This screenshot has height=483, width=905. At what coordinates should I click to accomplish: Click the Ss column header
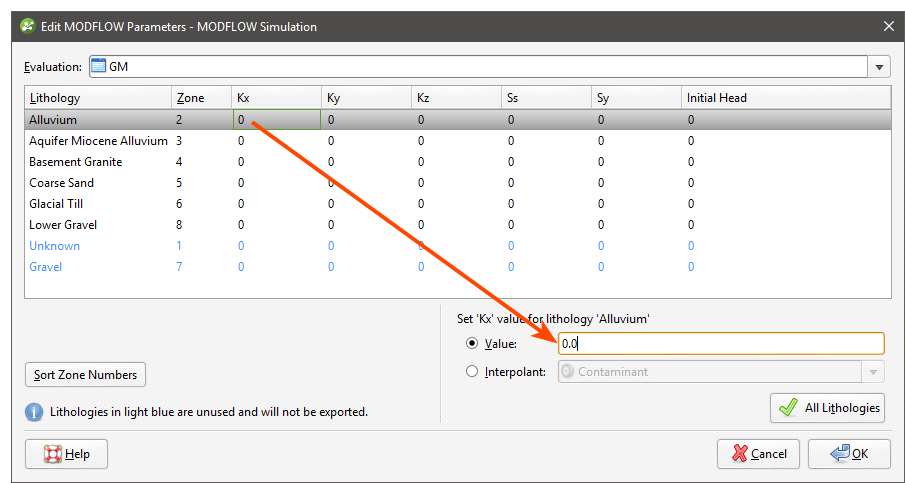click(546, 98)
